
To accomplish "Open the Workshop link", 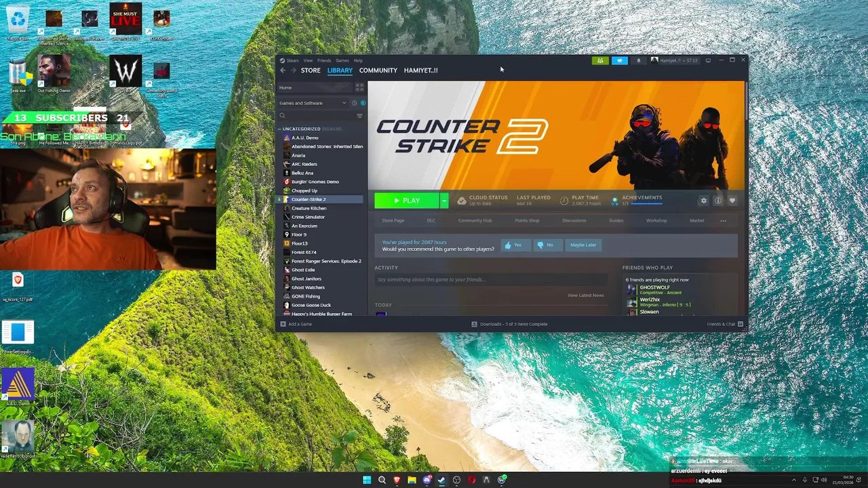I will pyautogui.click(x=656, y=220).
